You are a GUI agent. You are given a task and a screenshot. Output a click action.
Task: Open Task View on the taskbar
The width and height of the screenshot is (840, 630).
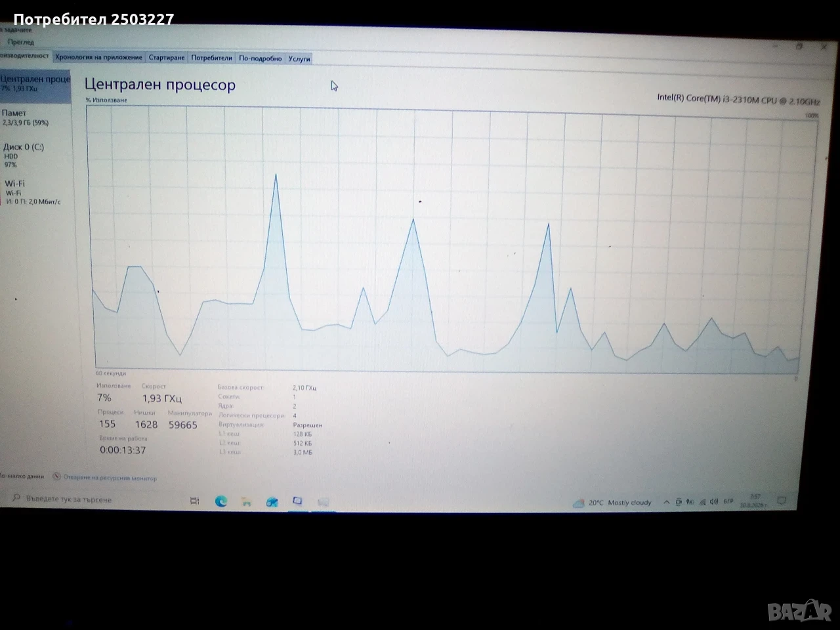tap(195, 501)
